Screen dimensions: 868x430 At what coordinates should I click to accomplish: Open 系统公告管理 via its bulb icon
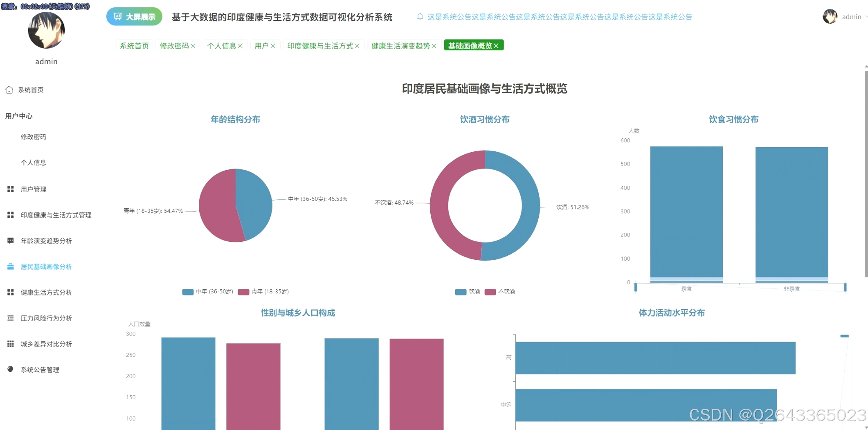(11, 369)
